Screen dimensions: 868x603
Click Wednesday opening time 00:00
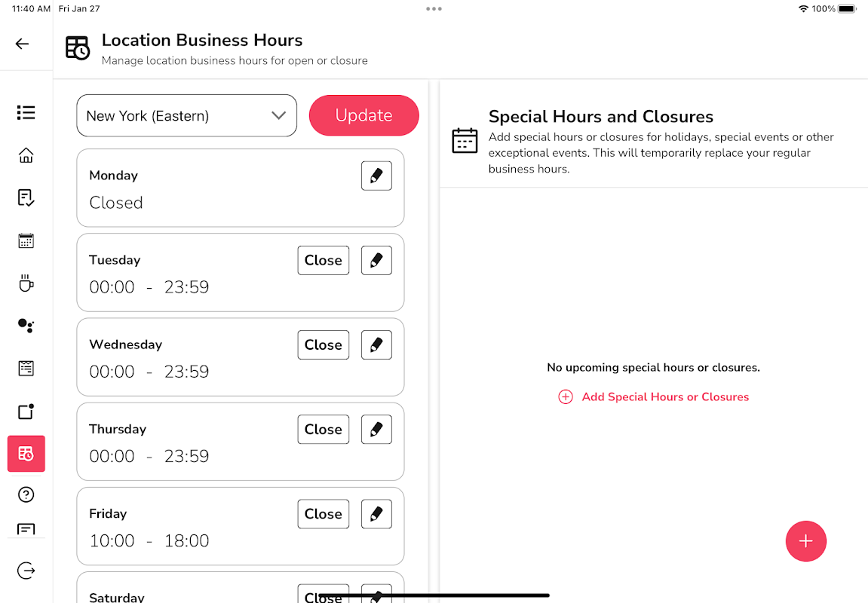click(112, 372)
